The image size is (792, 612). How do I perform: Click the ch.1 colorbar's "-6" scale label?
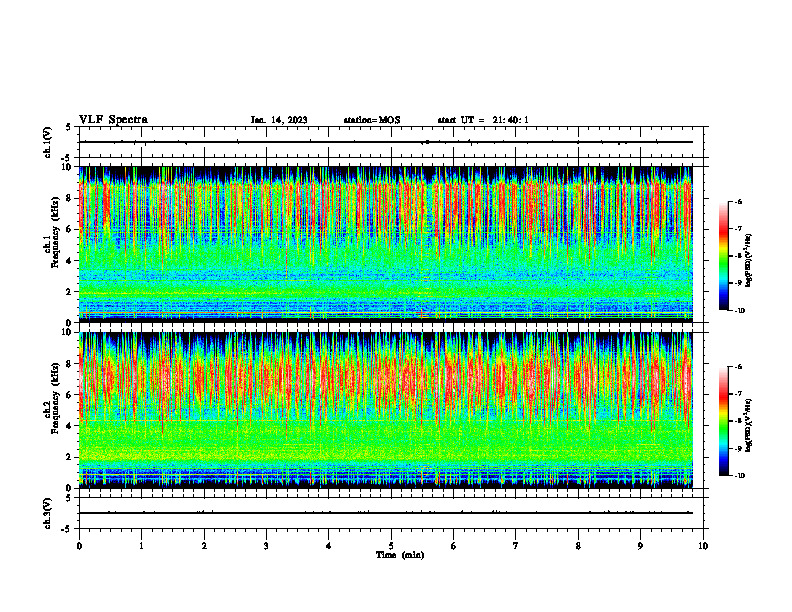click(737, 201)
